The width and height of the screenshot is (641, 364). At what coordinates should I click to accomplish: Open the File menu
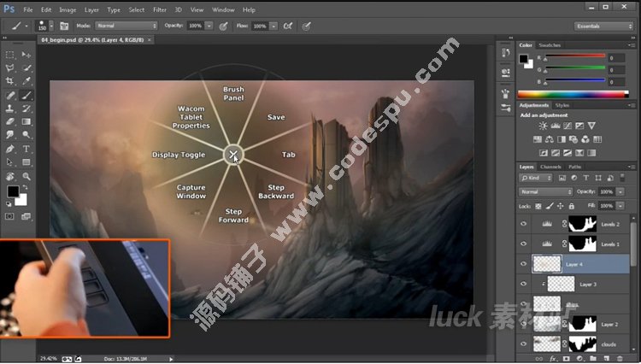tap(28, 9)
